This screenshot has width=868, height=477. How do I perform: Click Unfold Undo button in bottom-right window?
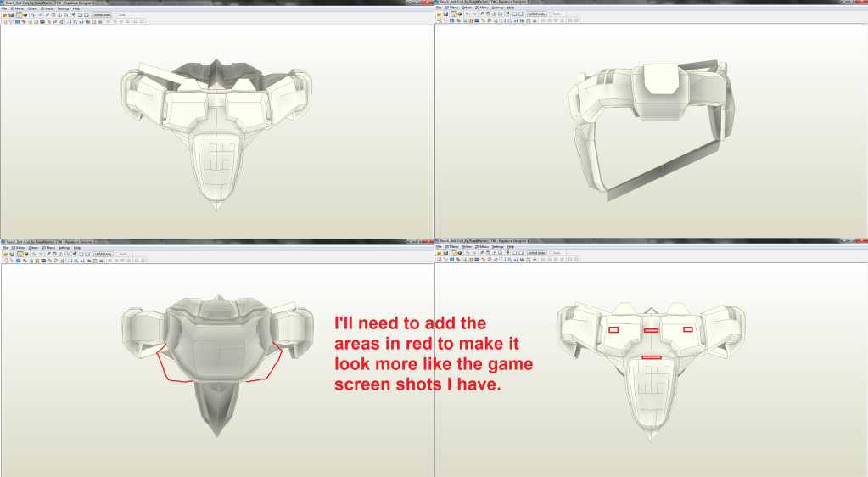point(536,253)
